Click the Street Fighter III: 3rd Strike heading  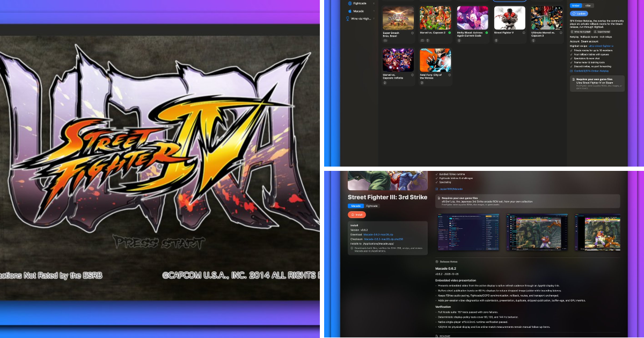tap(387, 197)
